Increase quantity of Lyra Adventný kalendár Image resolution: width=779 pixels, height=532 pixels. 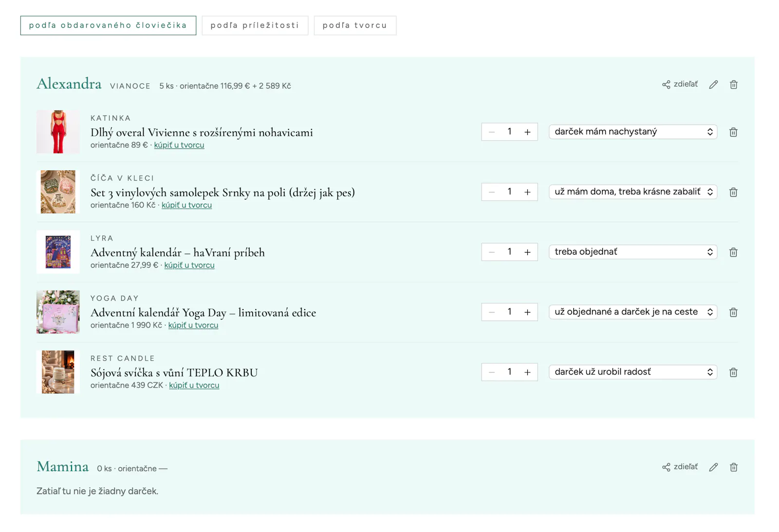pos(527,252)
